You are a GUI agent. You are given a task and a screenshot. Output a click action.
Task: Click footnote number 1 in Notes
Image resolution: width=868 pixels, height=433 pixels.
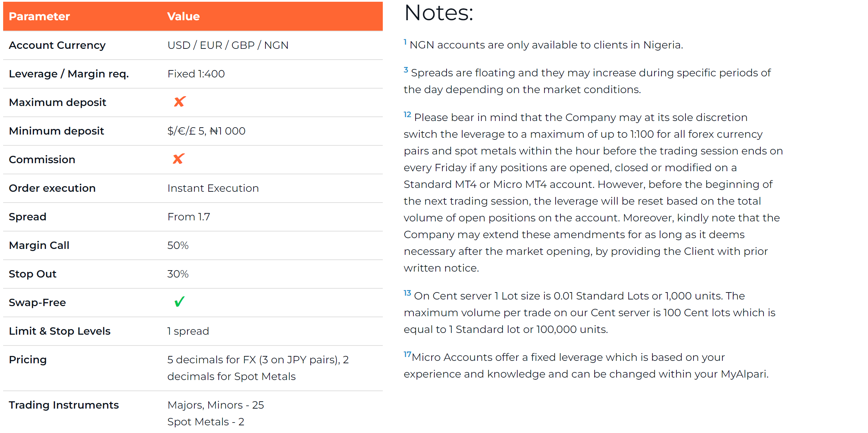click(405, 42)
